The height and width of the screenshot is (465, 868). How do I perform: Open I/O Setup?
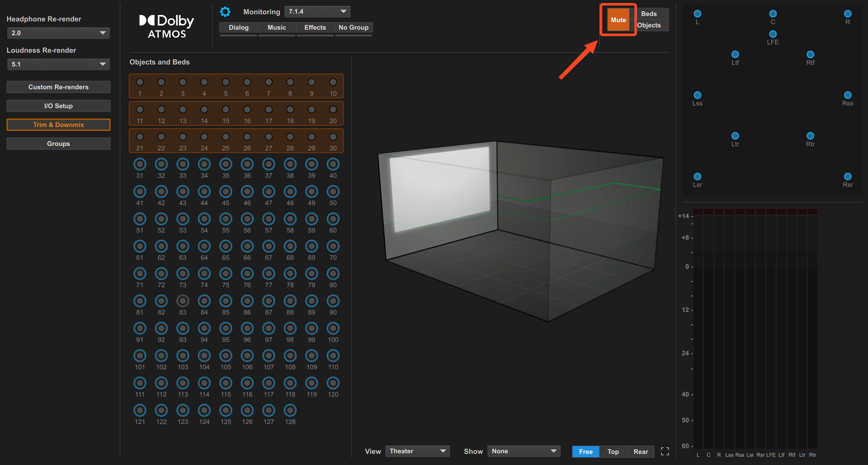tap(58, 106)
